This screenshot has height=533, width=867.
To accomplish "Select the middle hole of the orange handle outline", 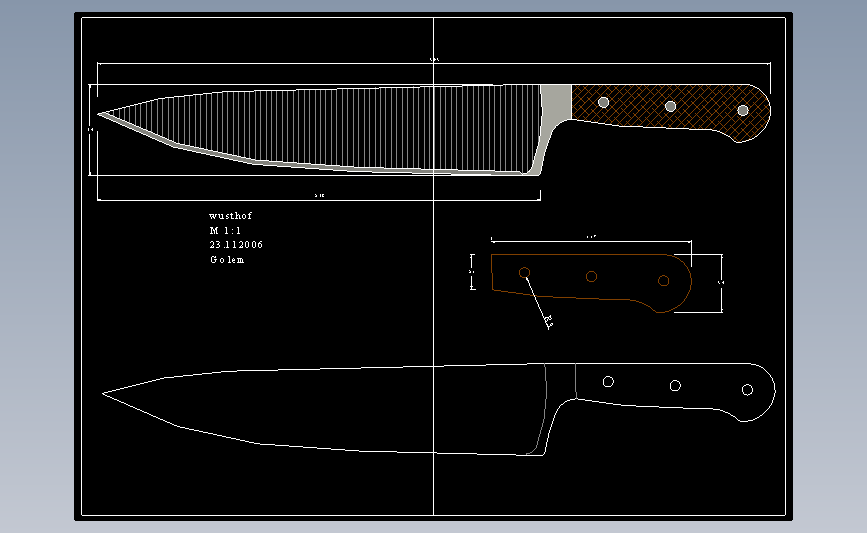I will click(591, 276).
